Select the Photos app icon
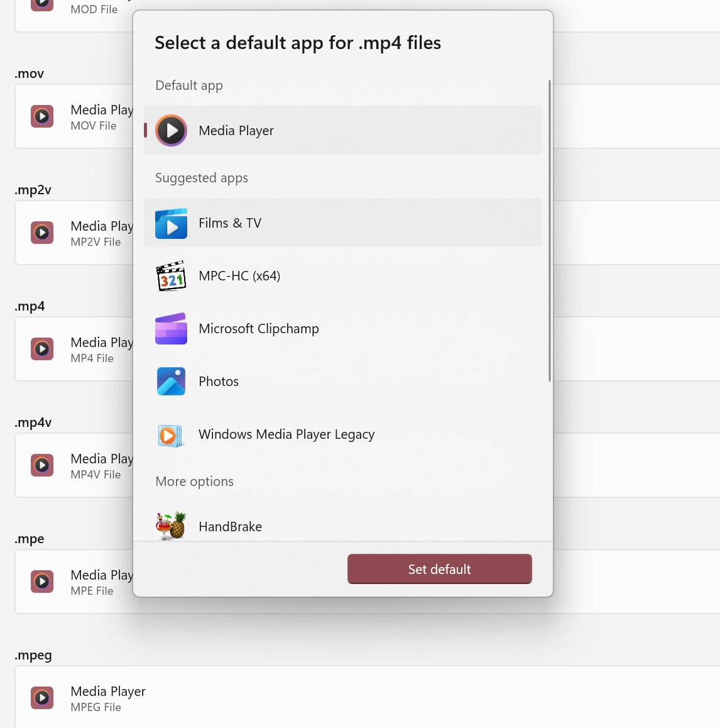 (x=171, y=381)
